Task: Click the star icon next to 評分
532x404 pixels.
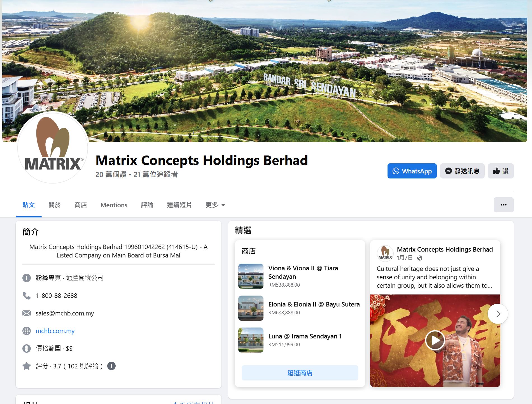Action: 27,366
